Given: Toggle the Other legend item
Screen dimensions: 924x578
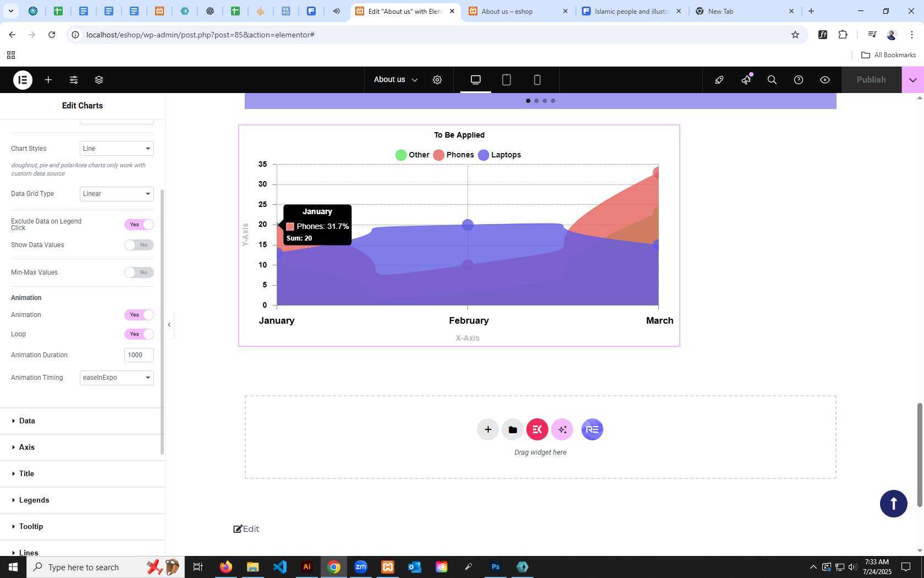Looking at the screenshot, I should click(413, 155).
